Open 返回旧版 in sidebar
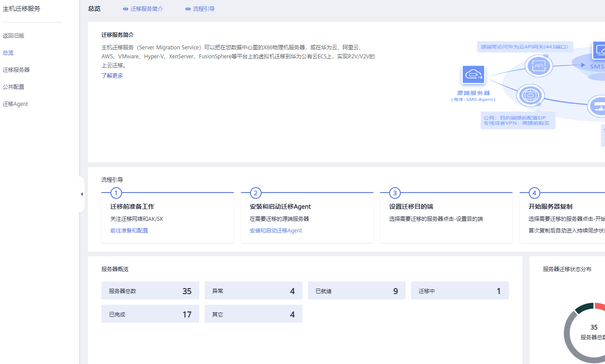 (13, 35)
